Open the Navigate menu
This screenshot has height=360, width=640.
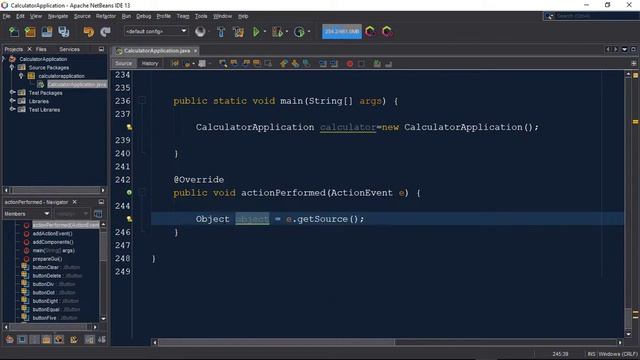pyautogui.click(x=58, y=16)
